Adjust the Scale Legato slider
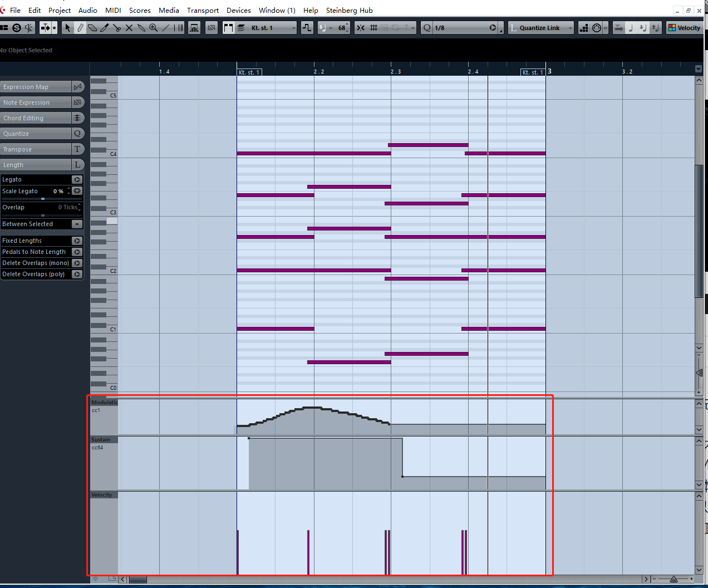Image resolution: width=708 pixels, height=588 pixels. pos(42,199)
